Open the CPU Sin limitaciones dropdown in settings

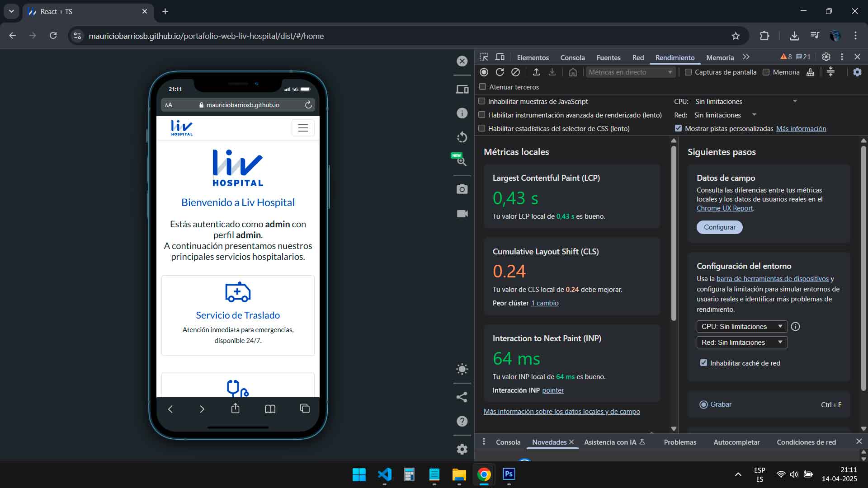coord(746,101)
